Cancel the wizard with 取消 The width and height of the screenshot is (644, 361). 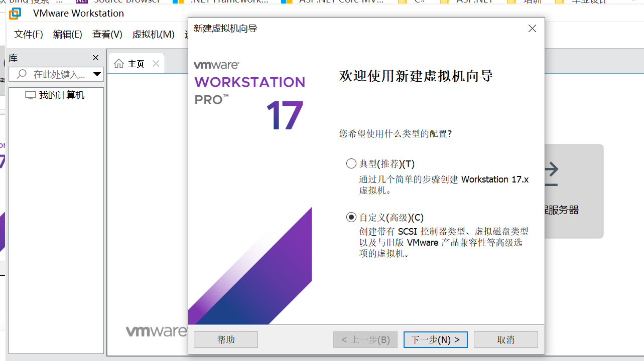click(506, 340)
